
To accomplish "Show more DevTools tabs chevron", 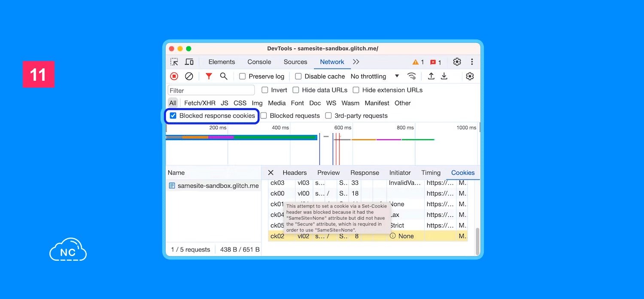I will [x=356, y=62].
